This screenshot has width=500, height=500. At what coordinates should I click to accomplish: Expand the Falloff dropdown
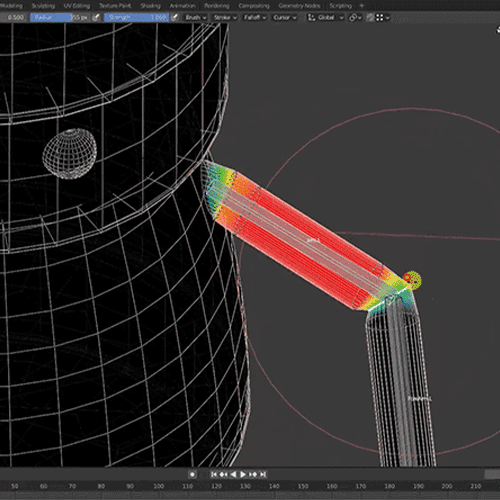[x=255, y=17]
